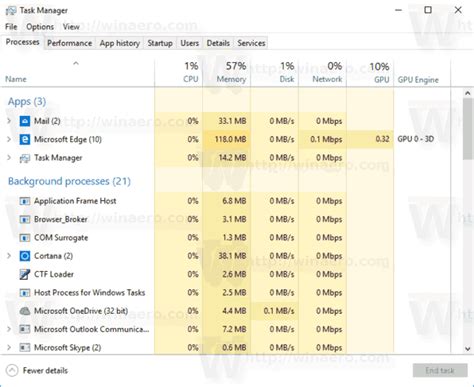Open the Options menu
This screenshot has width=474, height=387.
pos(40,27)
